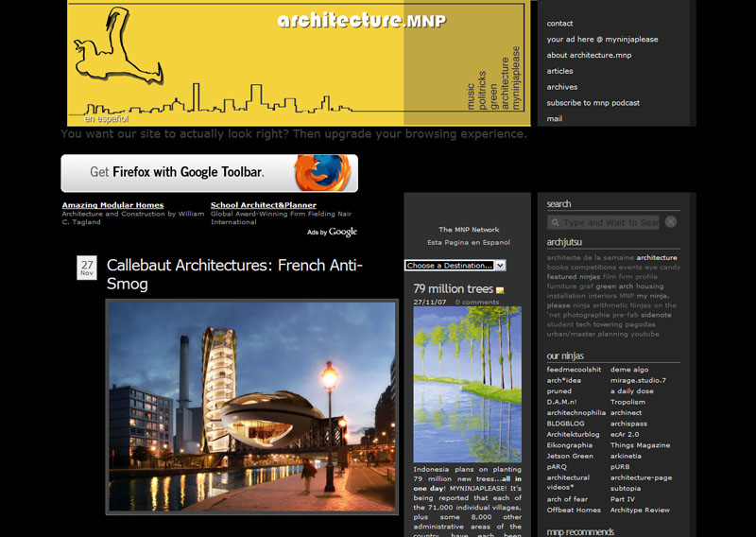Screen dimensions: 756x537
Task: Click 'en español' link in header banner
Action: [x=106, y=119]
